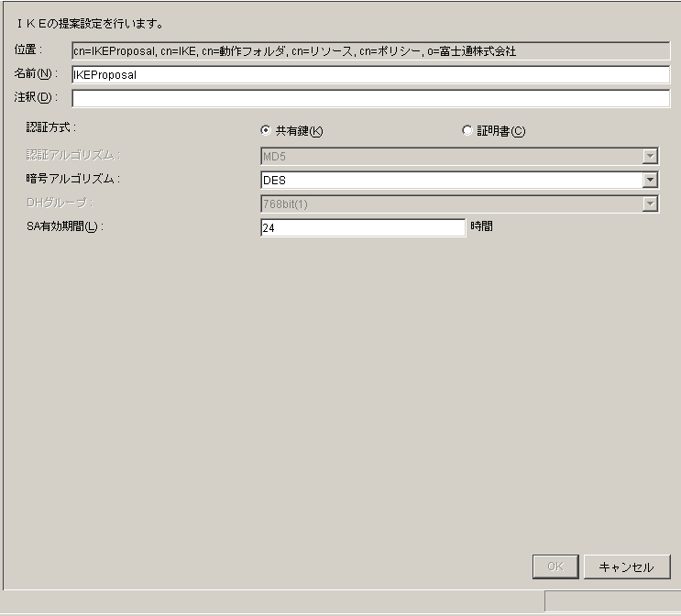
Task: Click the 名前(N) label
Action: coord(36,73)
